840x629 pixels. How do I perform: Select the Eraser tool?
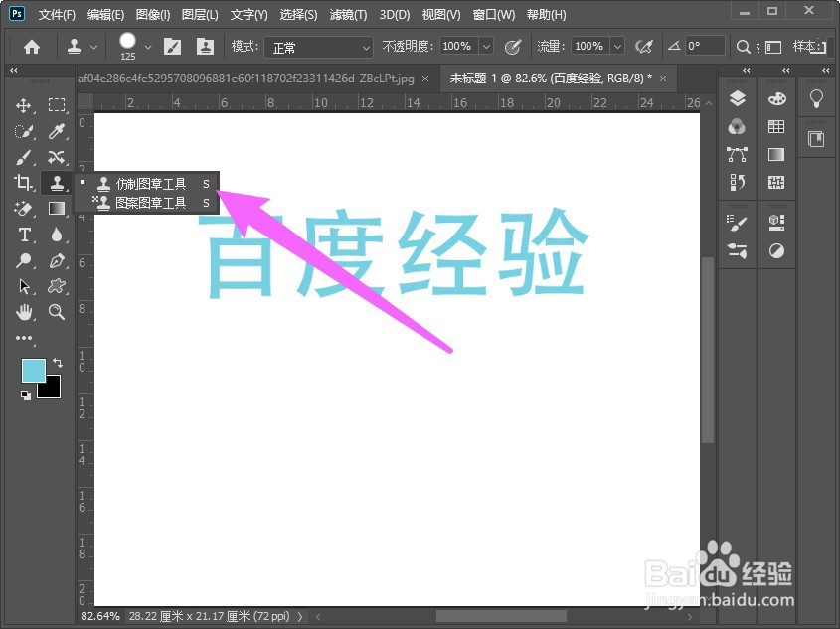pos(23,209)
